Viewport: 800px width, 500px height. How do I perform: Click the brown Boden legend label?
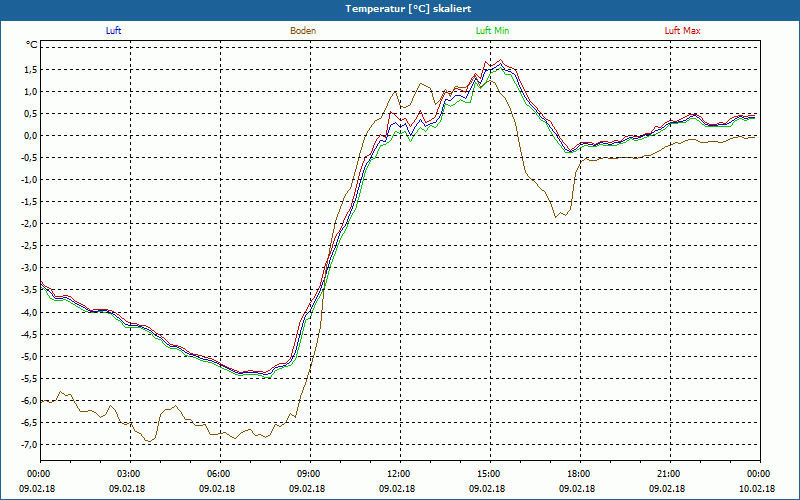point(303,31)
